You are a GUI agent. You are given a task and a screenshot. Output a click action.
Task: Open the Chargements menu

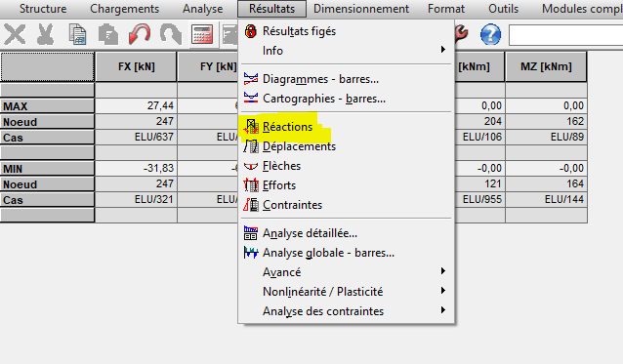[124, 9]
